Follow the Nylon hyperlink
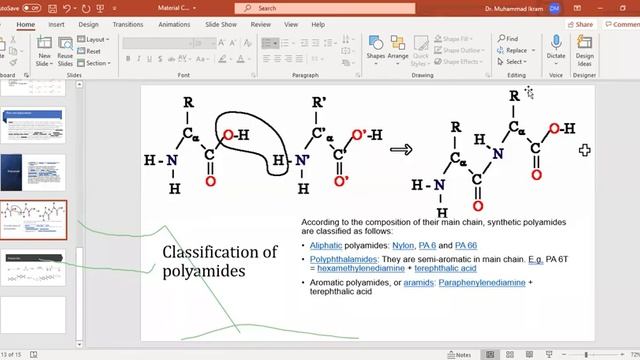This screenshot has height=360, width=640. click(x=403, y=245)
